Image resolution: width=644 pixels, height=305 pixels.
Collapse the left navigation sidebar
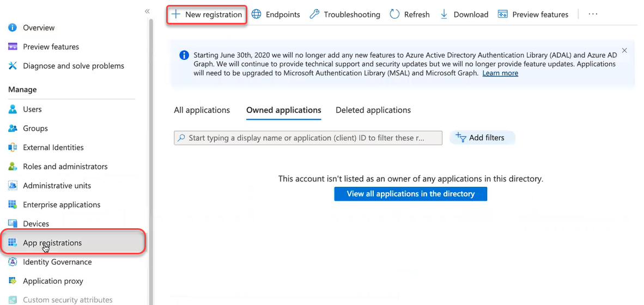(x=147, y=11)
